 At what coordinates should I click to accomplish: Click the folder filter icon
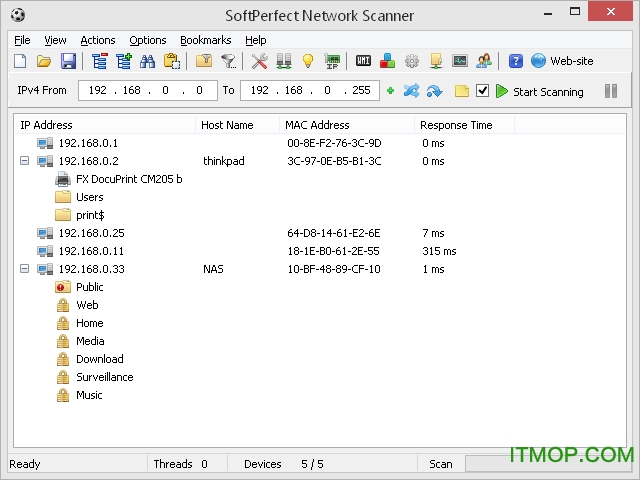(x=204, y=61)
